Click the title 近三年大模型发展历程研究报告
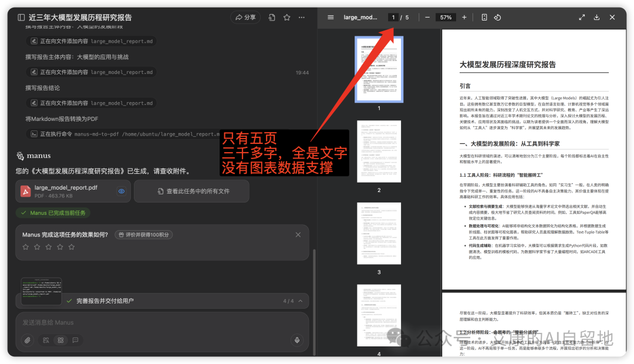634x364 pixels. 80,18
